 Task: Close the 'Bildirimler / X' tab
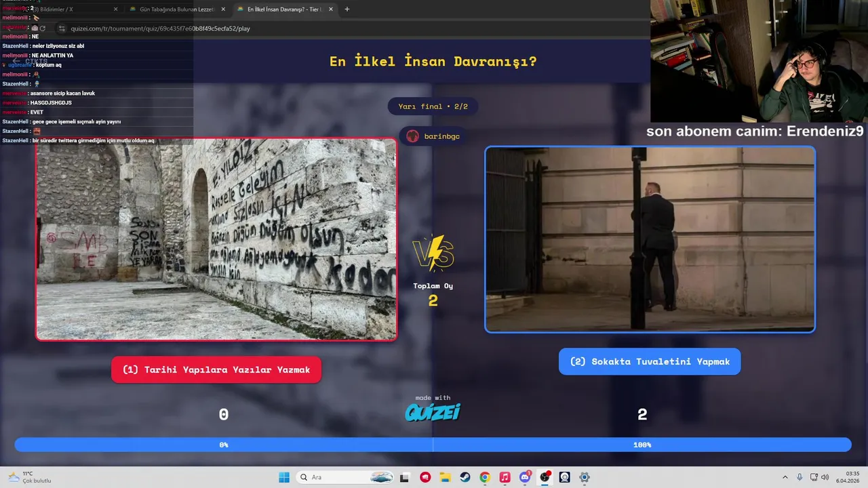coord(115,9)
